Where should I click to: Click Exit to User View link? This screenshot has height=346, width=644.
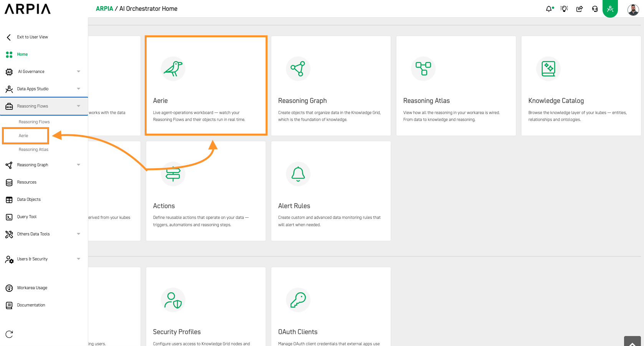pyautogui.click(x=33, y=37)
